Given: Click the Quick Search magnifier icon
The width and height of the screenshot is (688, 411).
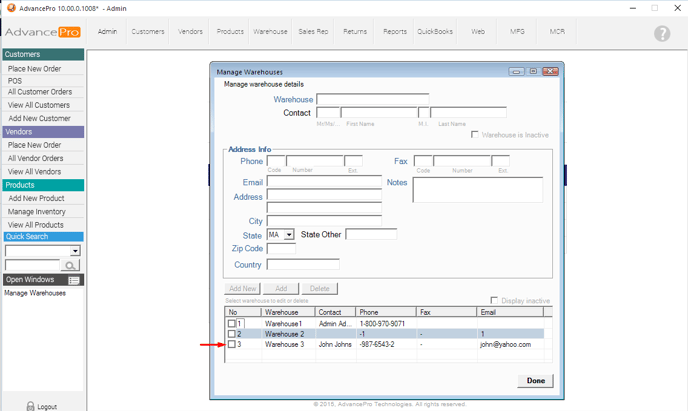Looking at the screenshot, I should pyautogui.click(x=70, y=265).
